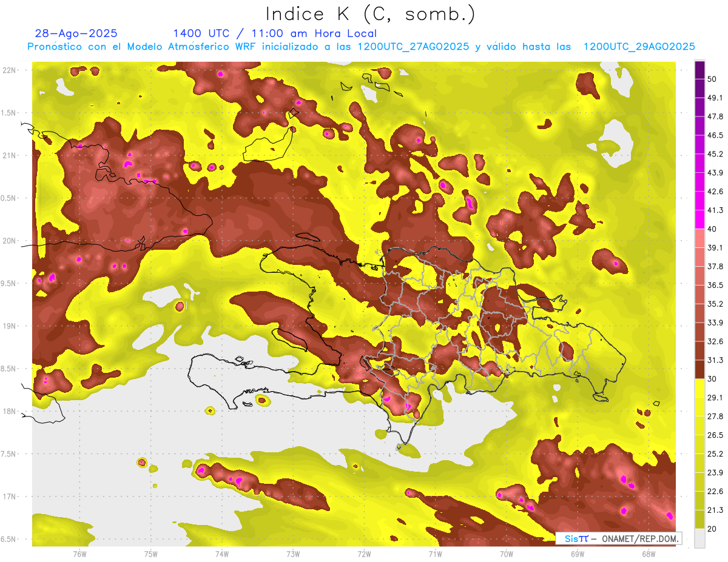Select colorbar value "29.1"
Viewport: 728px width, 562px height.
pyautogui.click(x=716, y=398)
